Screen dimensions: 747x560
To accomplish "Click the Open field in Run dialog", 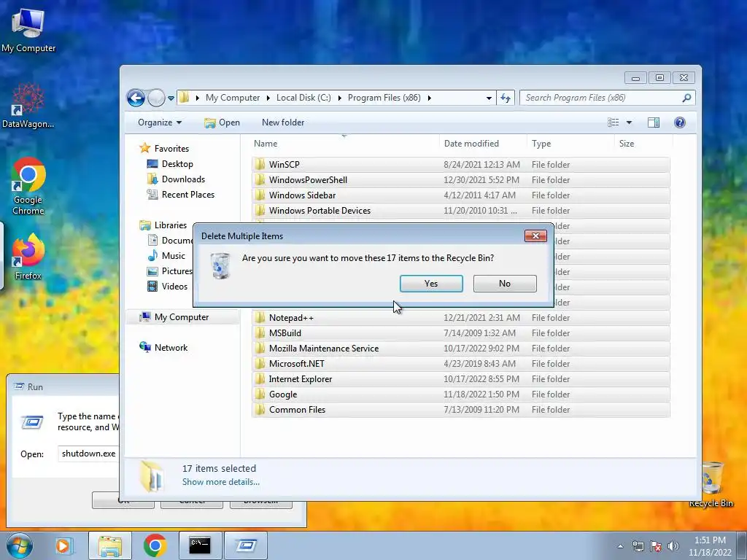I will coord(88,454).
